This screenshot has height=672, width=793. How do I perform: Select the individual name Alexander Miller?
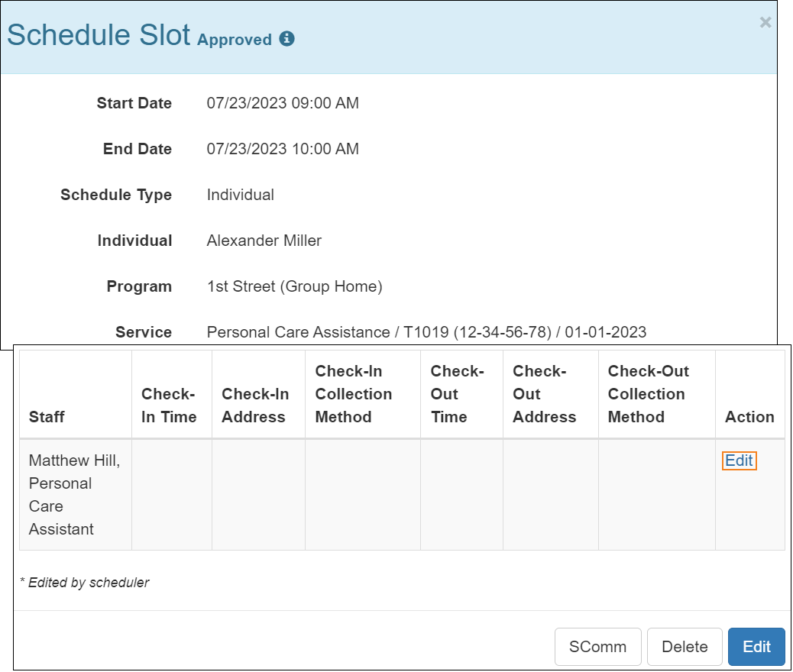click(x=264, y=241)
